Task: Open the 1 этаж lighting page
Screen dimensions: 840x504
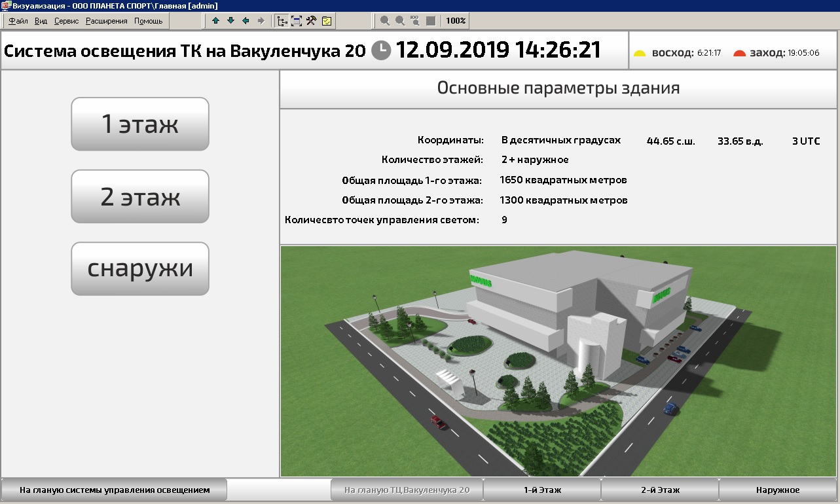Action: [x=140, y=124]
